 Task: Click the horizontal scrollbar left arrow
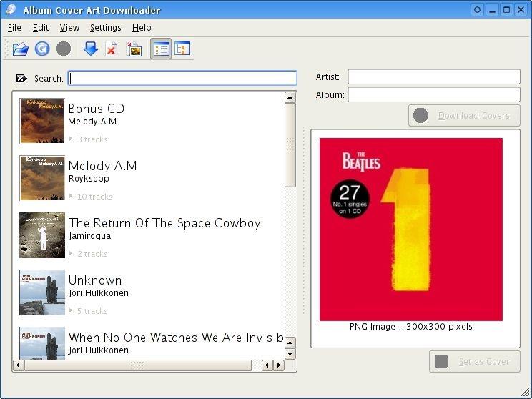[x=18, y=365]
